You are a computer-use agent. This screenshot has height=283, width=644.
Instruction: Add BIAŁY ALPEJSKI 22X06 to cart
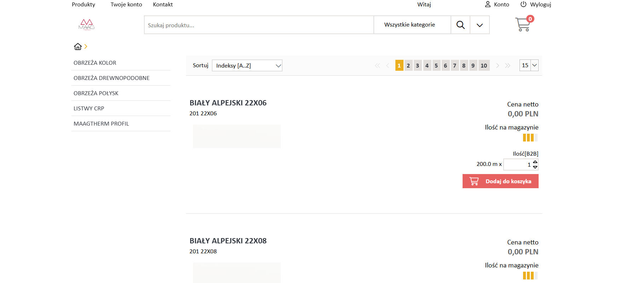pos(500,181)
